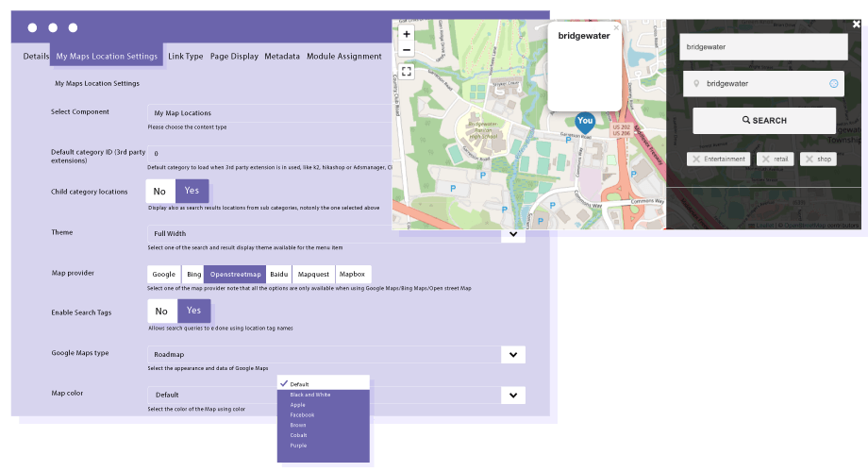Click the map zoom in plus button
The height and width of the screenshot is (472, 868).
[x=407, y=34]
